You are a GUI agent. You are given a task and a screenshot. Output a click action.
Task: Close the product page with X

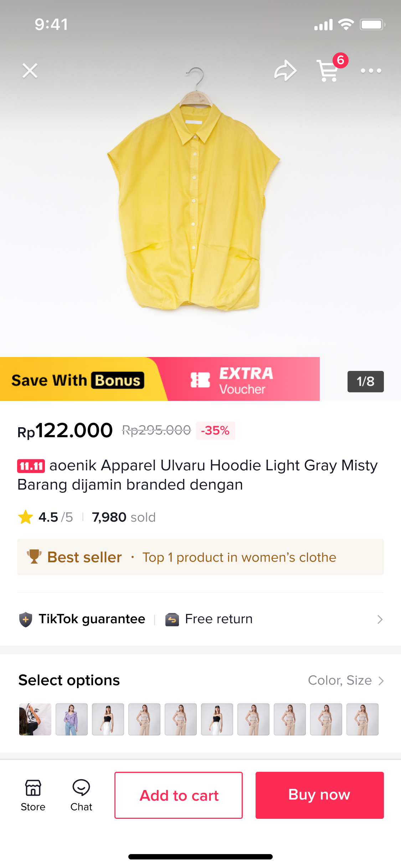pyautogui.click(x=30, y=71)
